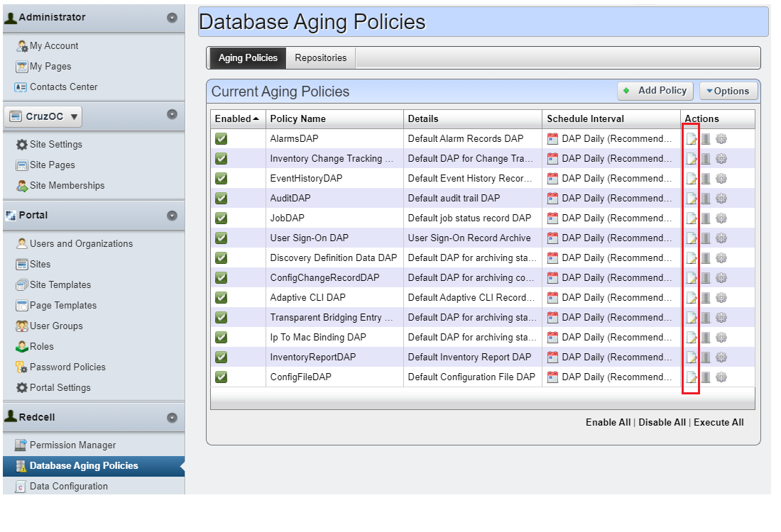The height and width of the screenshot is (532, 781).
Task: Edit the InventoryReportDAP policy
Action: 692,357
